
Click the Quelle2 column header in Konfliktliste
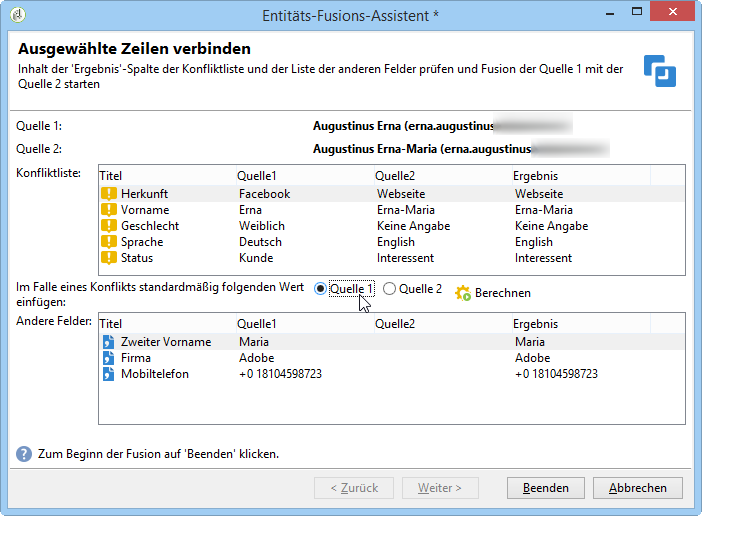tap(396, 176)
